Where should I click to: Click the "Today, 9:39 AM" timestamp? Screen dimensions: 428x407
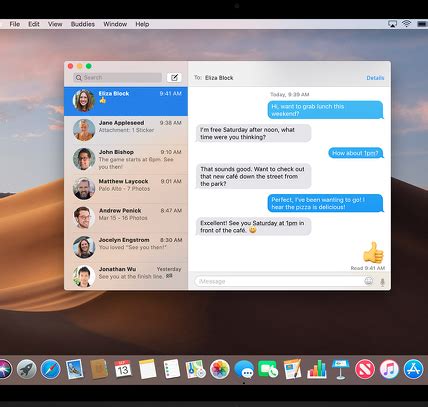coord(289,95)
